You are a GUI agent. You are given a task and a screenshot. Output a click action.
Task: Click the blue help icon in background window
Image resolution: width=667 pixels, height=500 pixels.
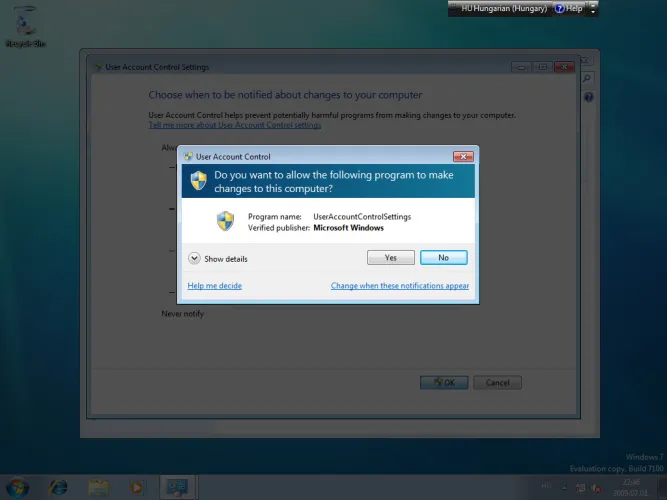588,97
